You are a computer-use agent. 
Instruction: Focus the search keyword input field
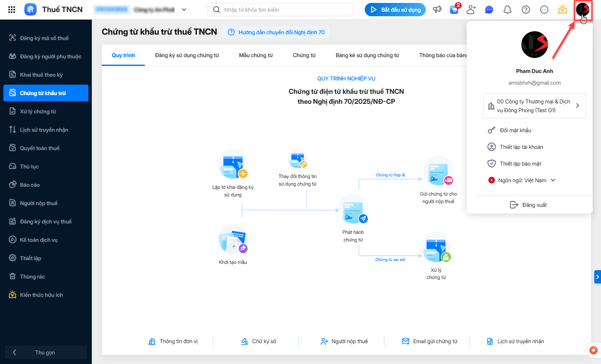pyautogui.click(x=280, y=10)
